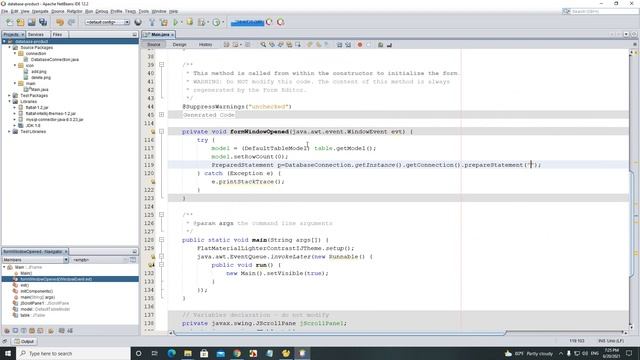Click the Next Bookmark editor icon
Image resolution: width=640 pixels, height=360 pixels.
click(x=318, y=44)
